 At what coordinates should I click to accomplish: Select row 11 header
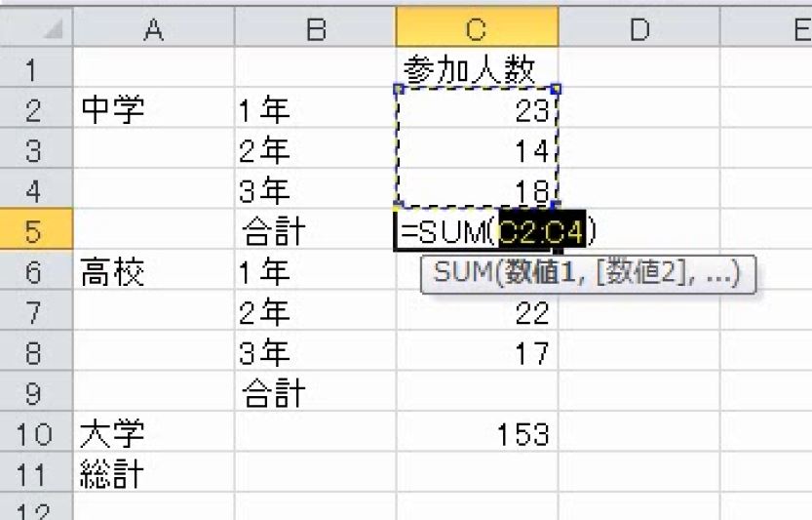pos(36,472)
